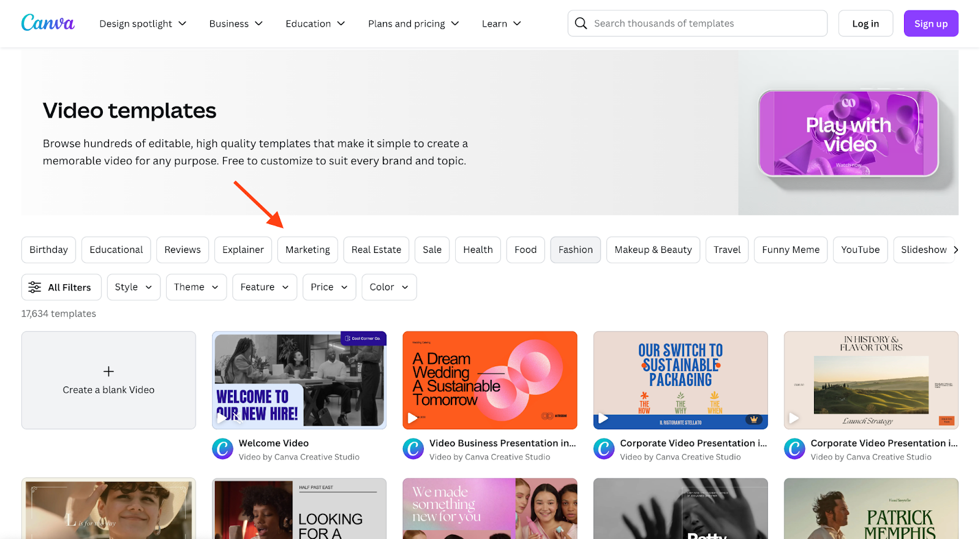Viewport: 980px width, 539px height.
Task: Select the Reviews category chip
Action: click(x=183, y=250)
